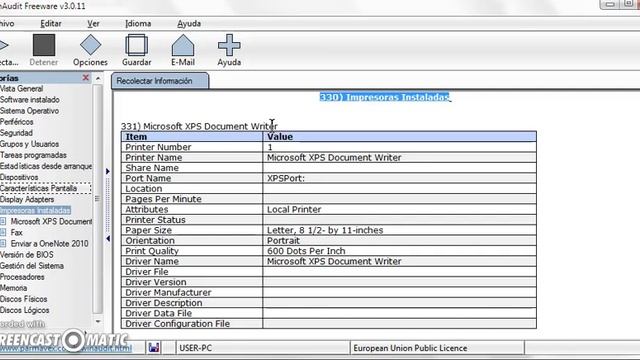This screenshot has height=360, width=640.
Task: Click the Printer Name row label
Action: (x=153, y=158)
